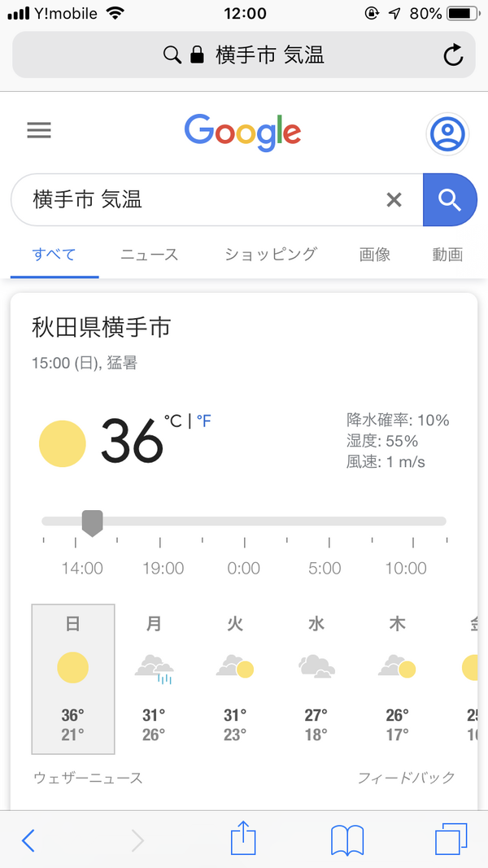
Task: Open the 動画 results tab
Action: [447, 255]
